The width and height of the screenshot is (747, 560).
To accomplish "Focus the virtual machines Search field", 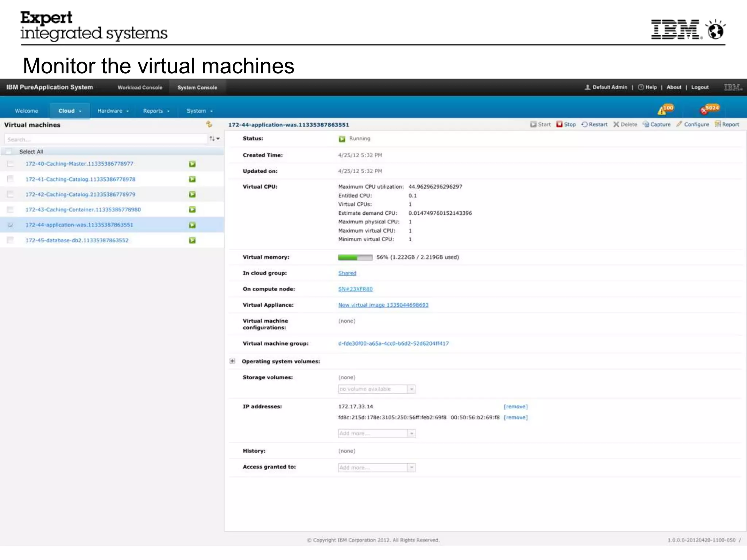I will 106,139.
